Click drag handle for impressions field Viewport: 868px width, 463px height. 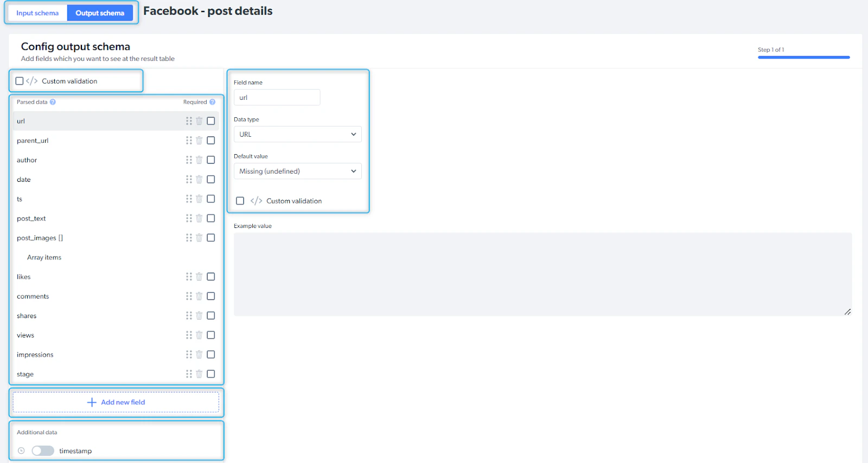189,354
